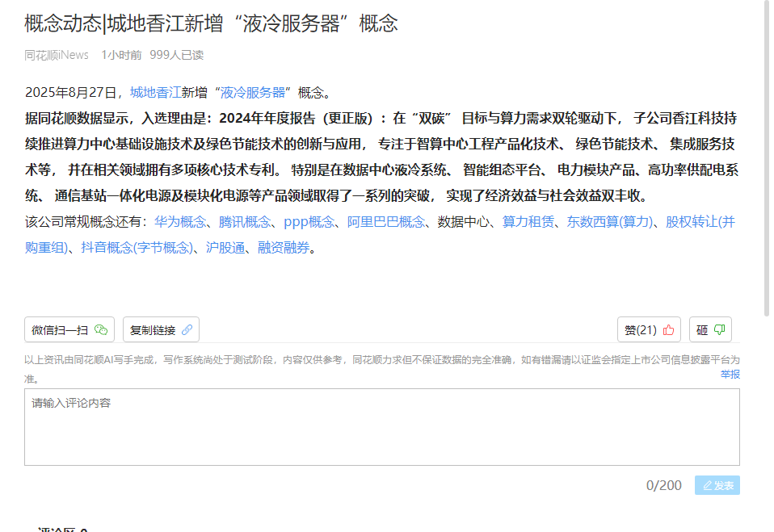Like the article with thumbs-up button
Screen dimensions: 774x532
[649, 329]
